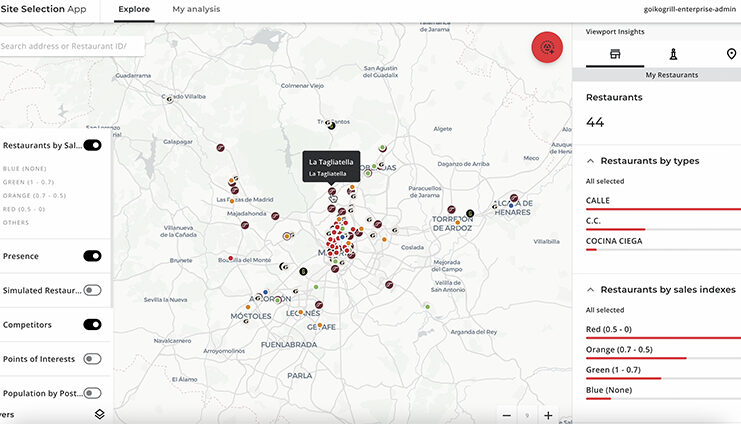
Task: Click the layers stack icon
Action: (99, 415)
